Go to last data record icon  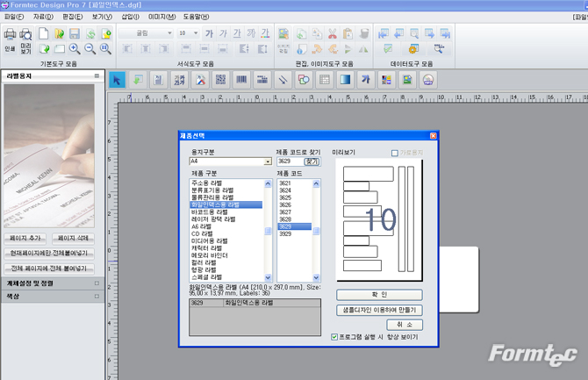(x=445, y=33)
